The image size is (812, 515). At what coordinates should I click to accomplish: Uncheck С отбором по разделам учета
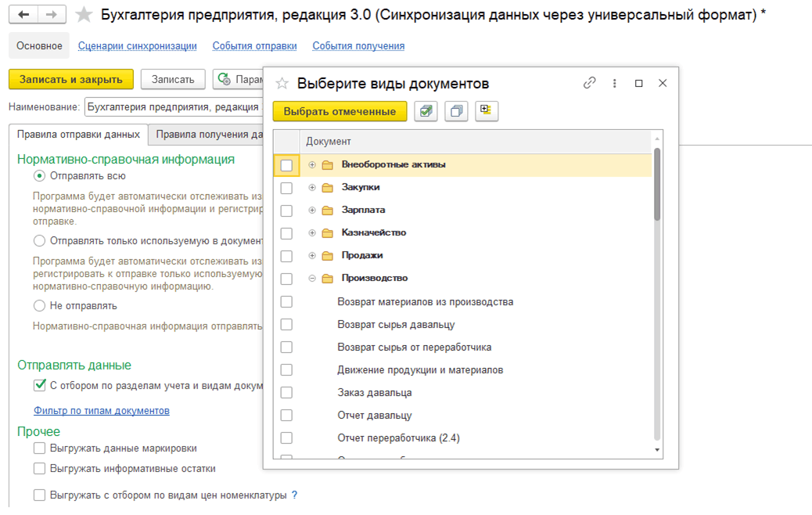point(39,385)
